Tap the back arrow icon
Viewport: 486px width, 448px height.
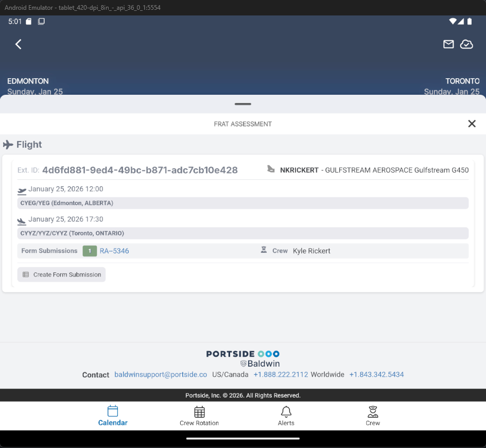point(19,44)
